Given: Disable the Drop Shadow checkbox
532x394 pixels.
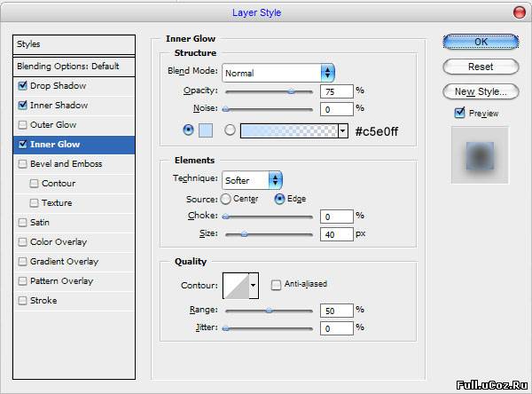Looking at the screenshot, I should [22, 85].
